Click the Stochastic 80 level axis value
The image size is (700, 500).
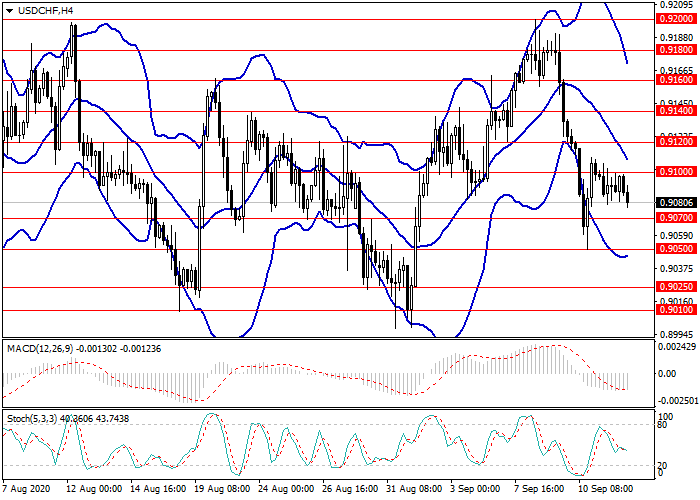click(660, 425)
